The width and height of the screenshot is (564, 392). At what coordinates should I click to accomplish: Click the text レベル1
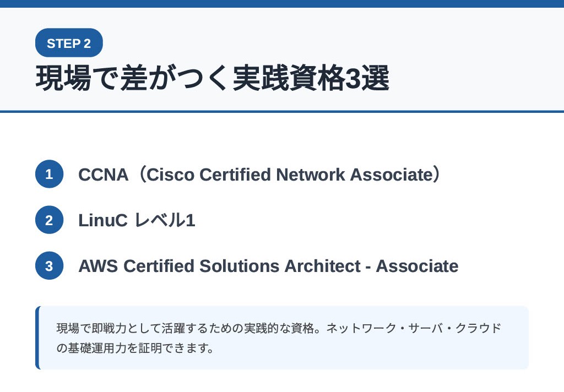165,220
